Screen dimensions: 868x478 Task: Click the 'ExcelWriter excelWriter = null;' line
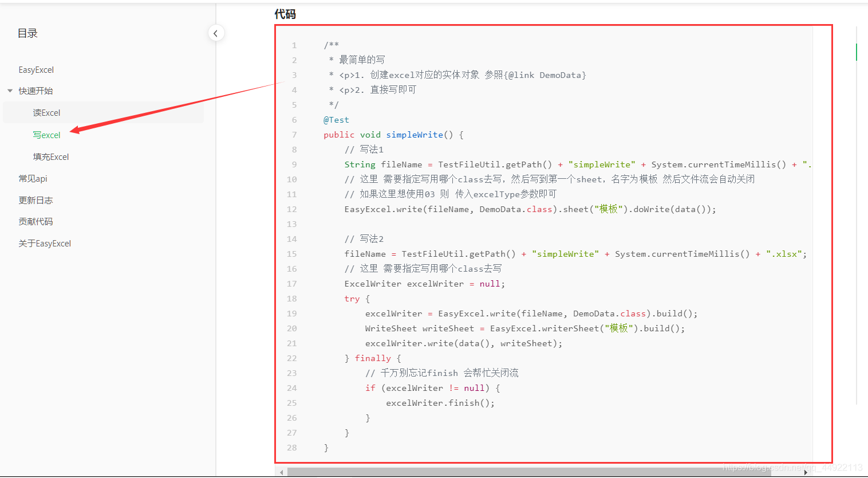[425, 284]
